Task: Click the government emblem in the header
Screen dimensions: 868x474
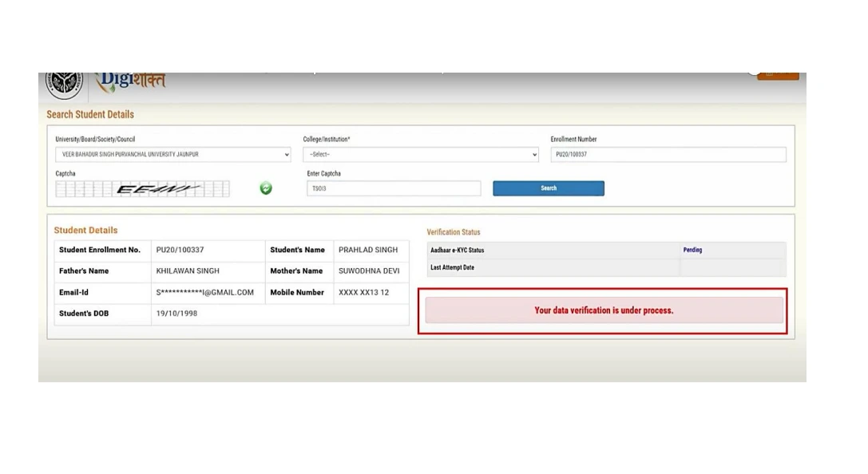Action: 64,83
